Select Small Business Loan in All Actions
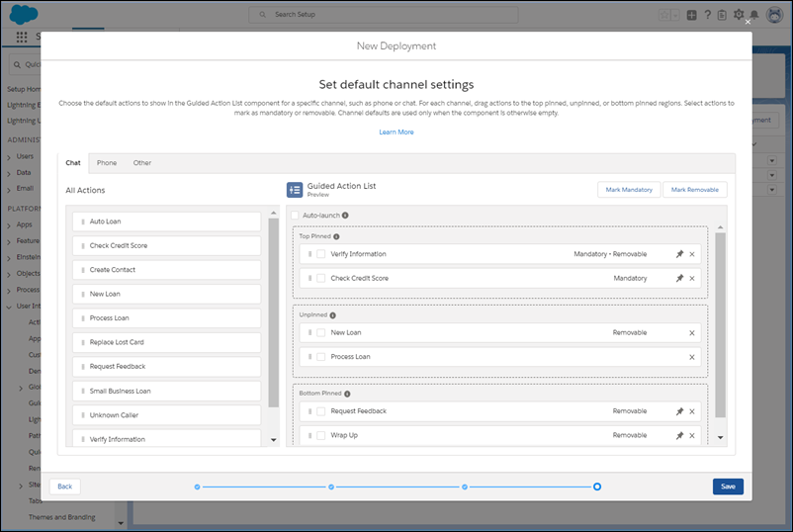The width and height of the screenshot is (793, 532). click(167, 391)
